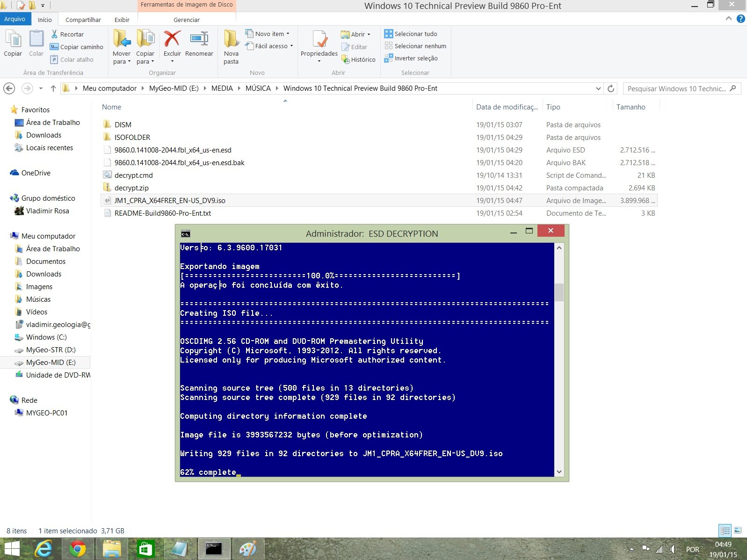Refresh the current folder view

click(611, 88)
